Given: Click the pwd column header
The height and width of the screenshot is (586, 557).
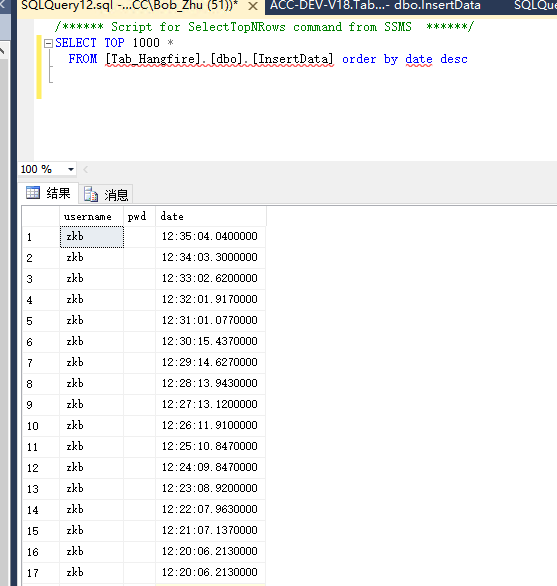Looking at the screenshot, I should pos(139,216).
